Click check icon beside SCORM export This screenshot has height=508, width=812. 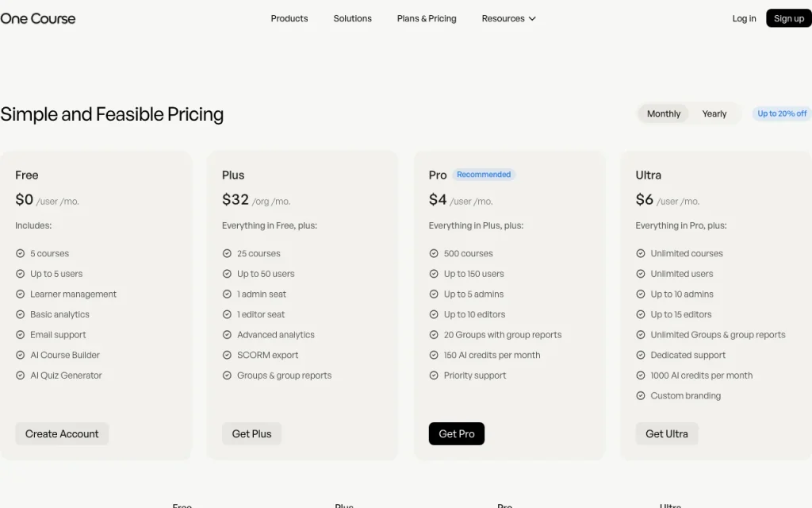(227, 355)
